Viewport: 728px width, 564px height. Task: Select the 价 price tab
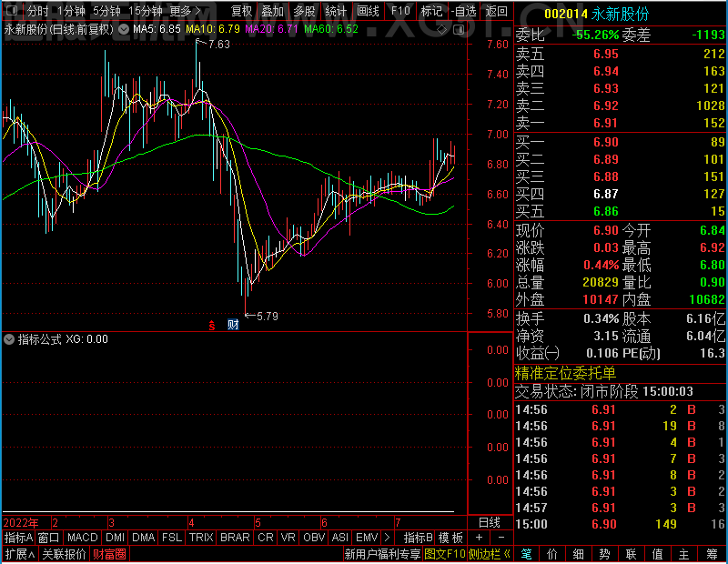[552, 554]
